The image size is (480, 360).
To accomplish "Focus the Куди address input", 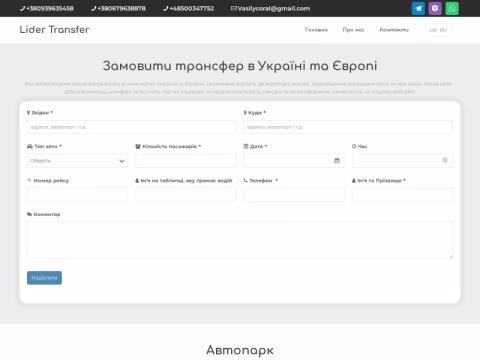I will [x=348, y=127].
